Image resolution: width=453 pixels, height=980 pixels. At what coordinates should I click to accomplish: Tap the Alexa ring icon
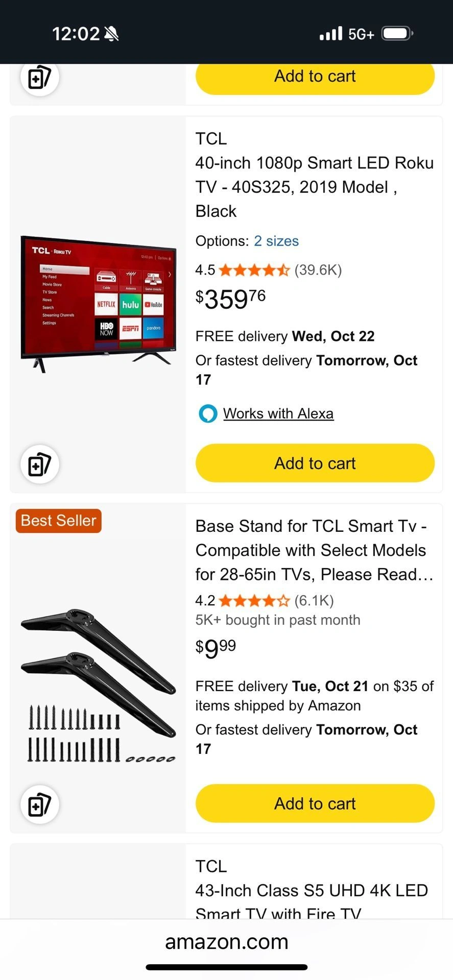tap(207, 413)
